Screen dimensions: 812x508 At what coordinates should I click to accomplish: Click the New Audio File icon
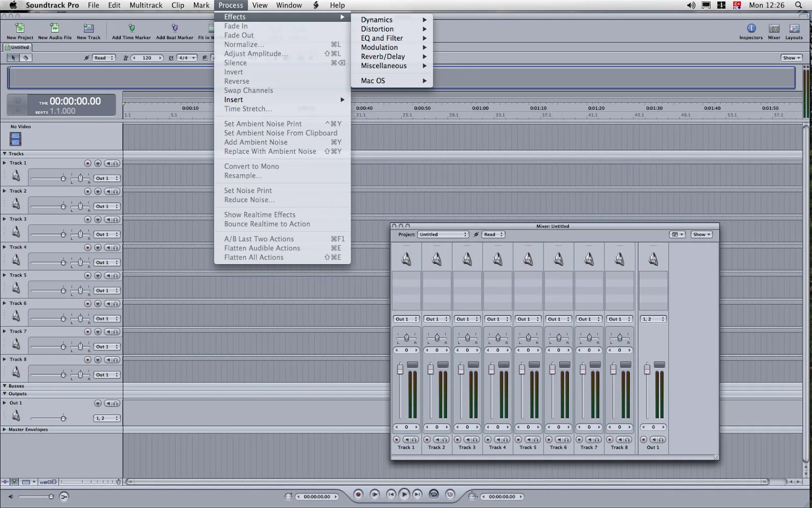54,28
